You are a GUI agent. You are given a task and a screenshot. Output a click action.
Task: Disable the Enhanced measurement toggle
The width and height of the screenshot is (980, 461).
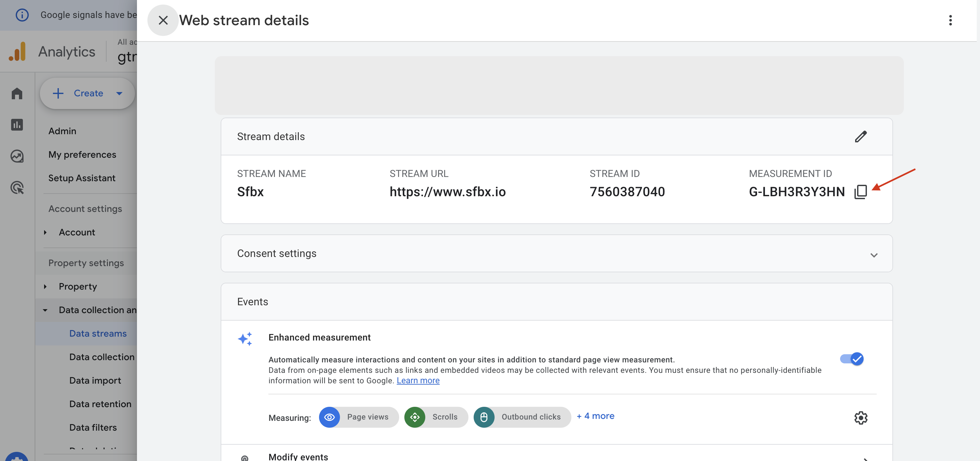click(x=852, y=359)
